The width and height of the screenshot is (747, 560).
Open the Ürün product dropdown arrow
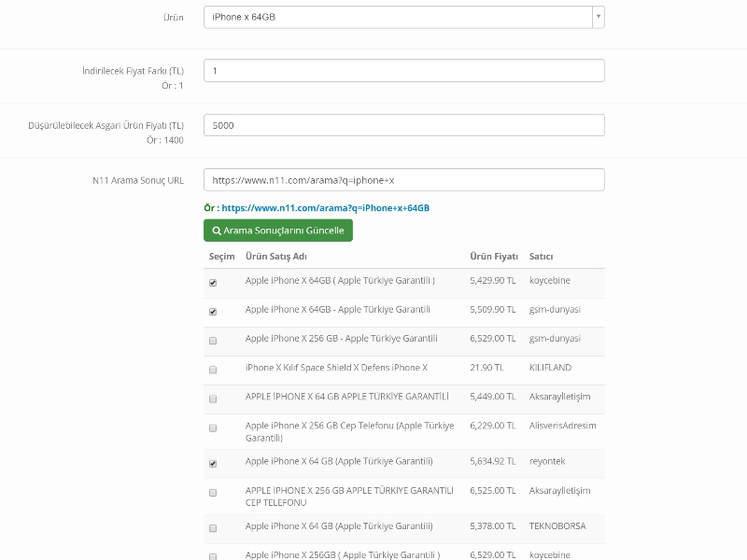598,17
